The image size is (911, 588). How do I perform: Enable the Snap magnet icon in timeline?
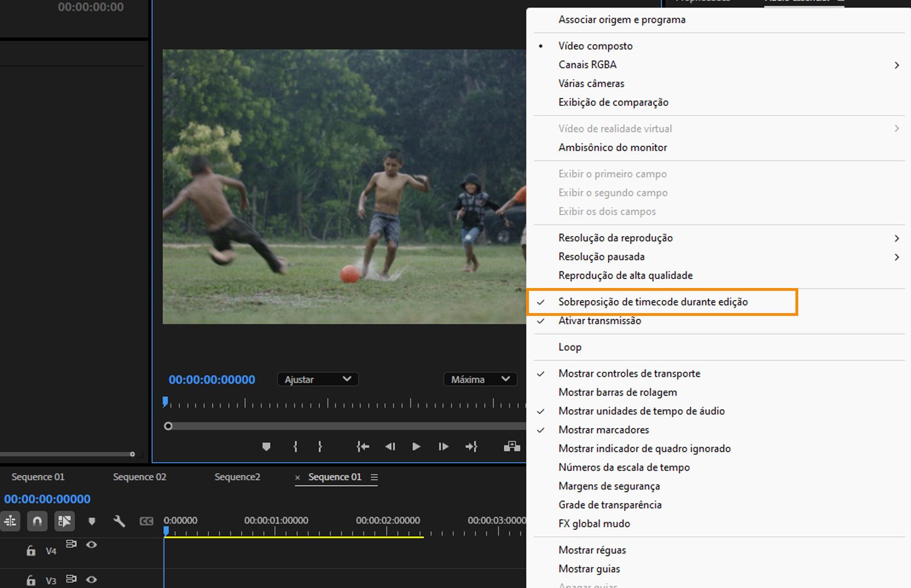click(37, 521)
